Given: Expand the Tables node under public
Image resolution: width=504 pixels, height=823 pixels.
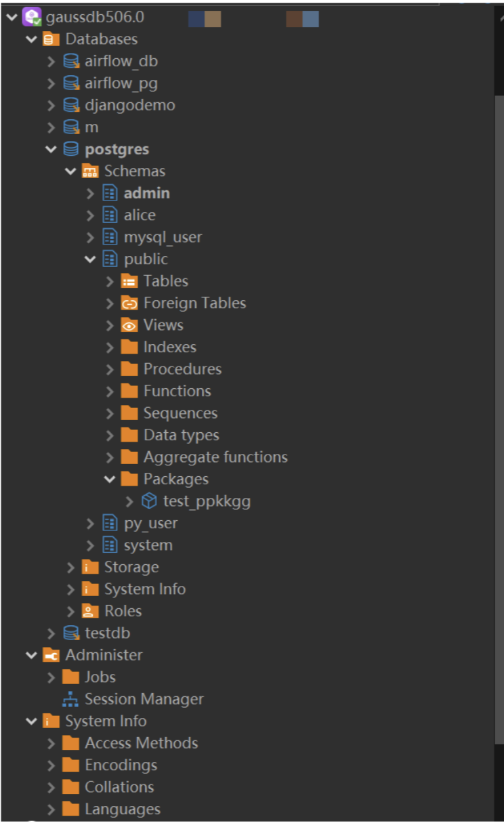Looking at the screenshot, I should click(x=110, y=281).
